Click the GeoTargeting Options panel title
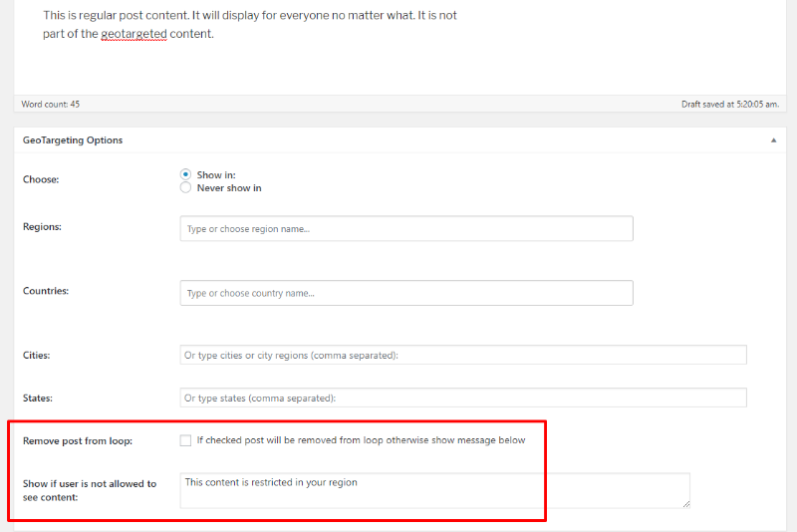The image size is (797, 532). (x=73, y=140)
